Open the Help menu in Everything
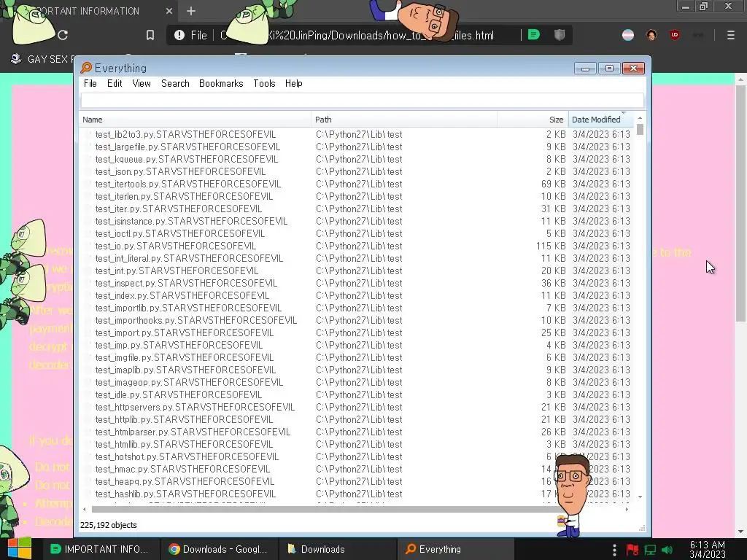Screen dimensions: 747x560 [x=293, y=83]
